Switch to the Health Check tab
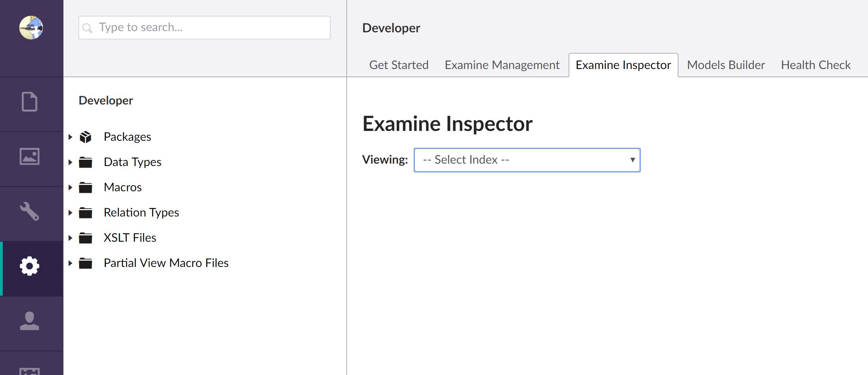The height and width of the screenshot is (375, 868). (x=816, y=65)
